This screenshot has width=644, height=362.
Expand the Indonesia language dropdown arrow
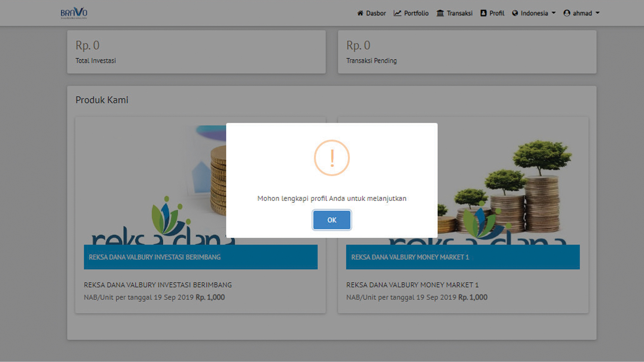coord(554,13)
